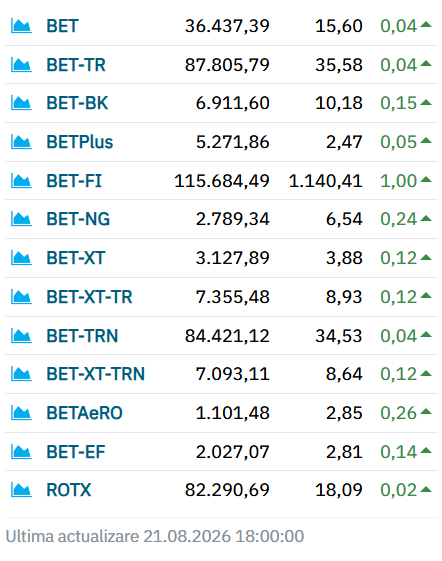Open the BET-XT index link

point(76,258)
